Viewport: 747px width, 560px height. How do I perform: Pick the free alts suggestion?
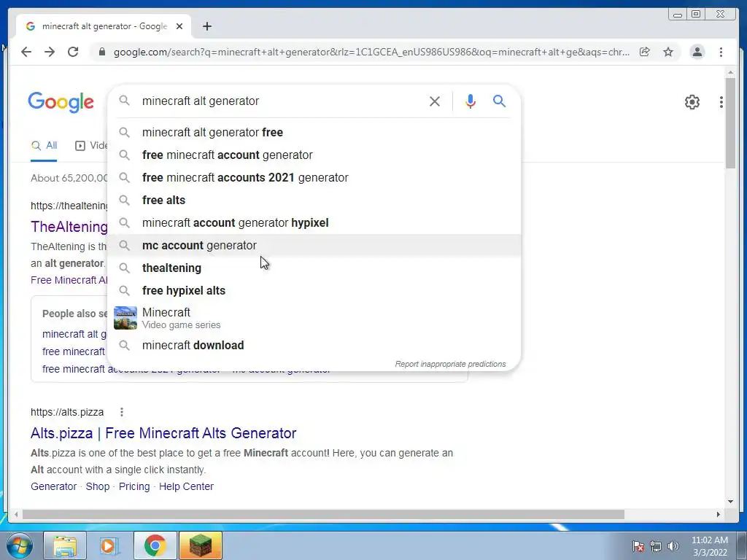[314, 200]
